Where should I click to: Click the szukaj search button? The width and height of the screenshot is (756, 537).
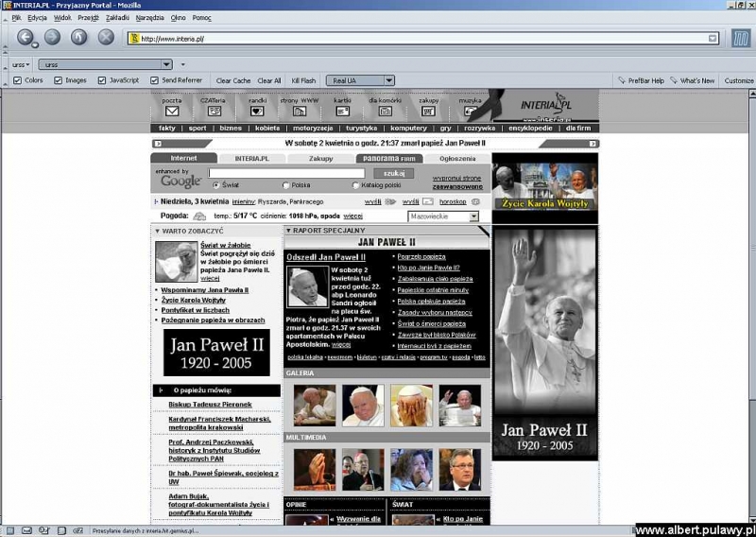(393, 173)
